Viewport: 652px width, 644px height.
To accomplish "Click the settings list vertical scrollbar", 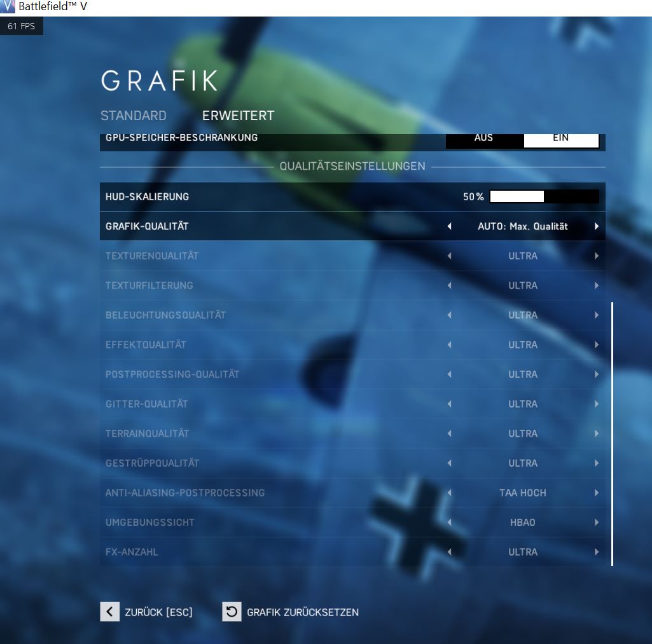I will pos(612,434).
